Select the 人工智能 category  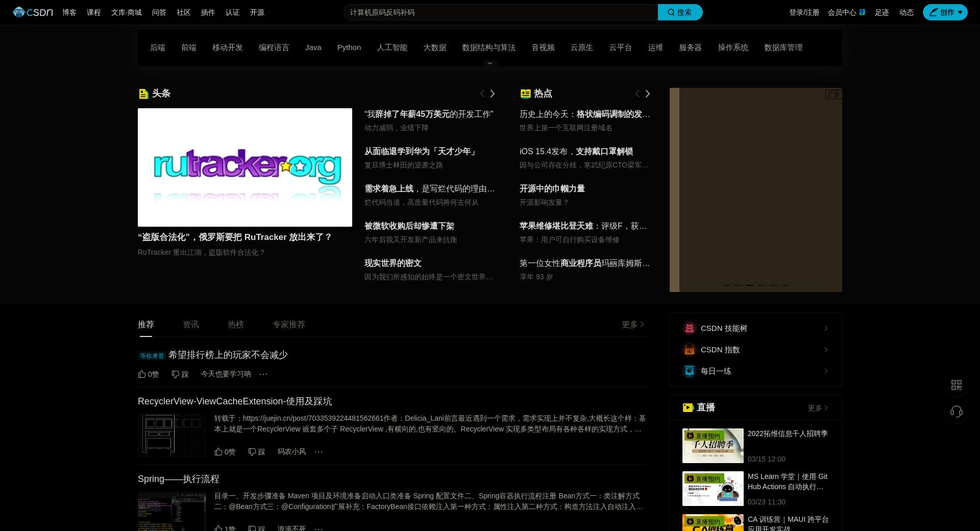point(392,47)
